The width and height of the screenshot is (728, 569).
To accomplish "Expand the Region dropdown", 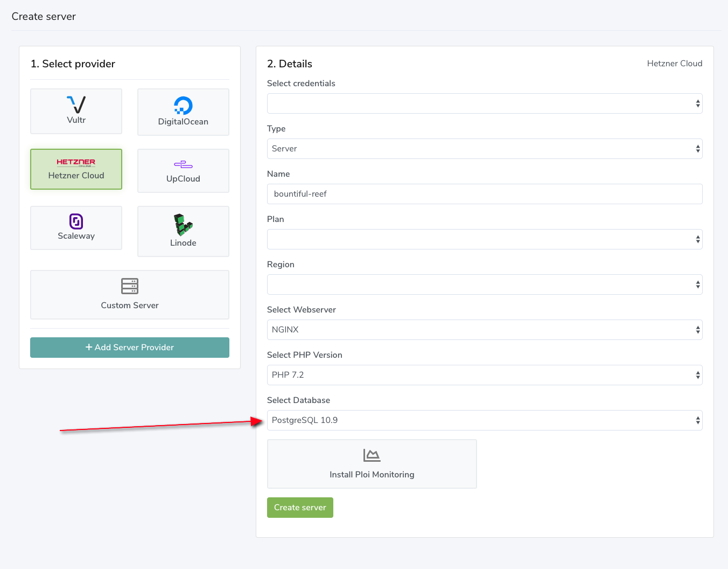I will [x=485, y=284].
